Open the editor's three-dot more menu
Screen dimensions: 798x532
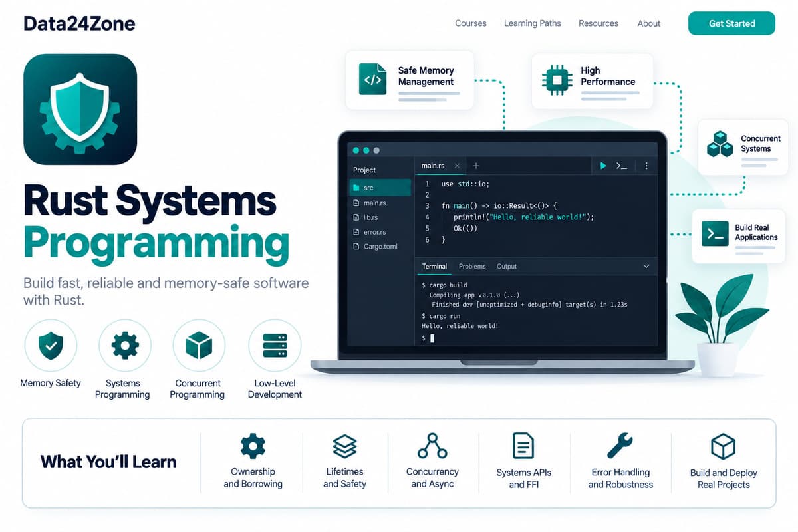[646, 166]
